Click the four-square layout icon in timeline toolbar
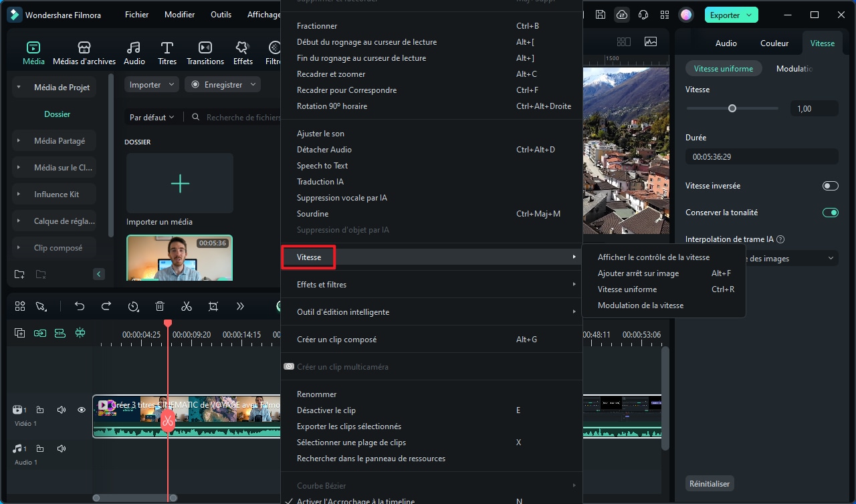 pos(20,306)
